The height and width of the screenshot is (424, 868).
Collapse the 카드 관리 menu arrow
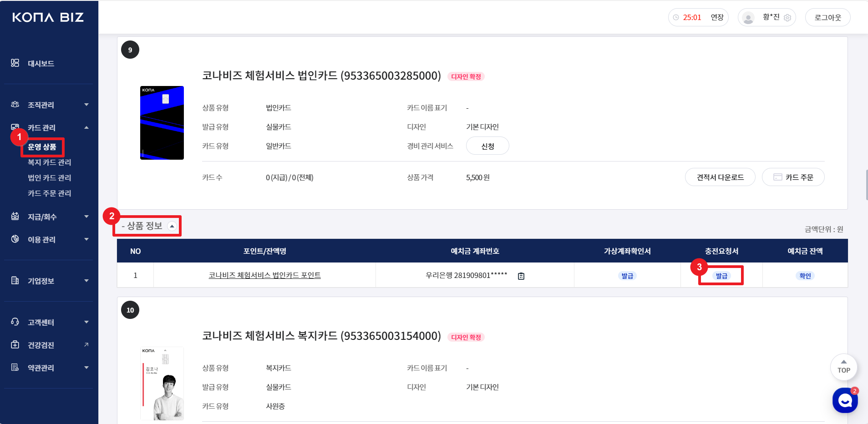[86, 127]
